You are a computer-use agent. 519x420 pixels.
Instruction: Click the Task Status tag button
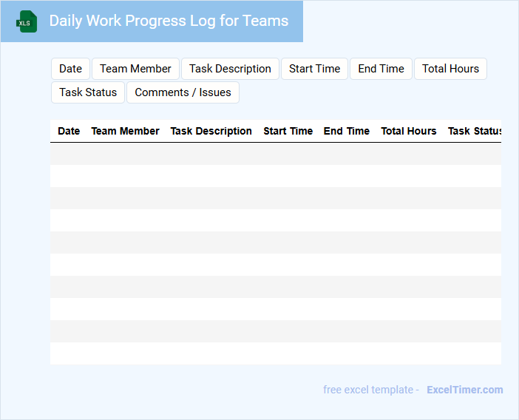click(x=88, y=92)
